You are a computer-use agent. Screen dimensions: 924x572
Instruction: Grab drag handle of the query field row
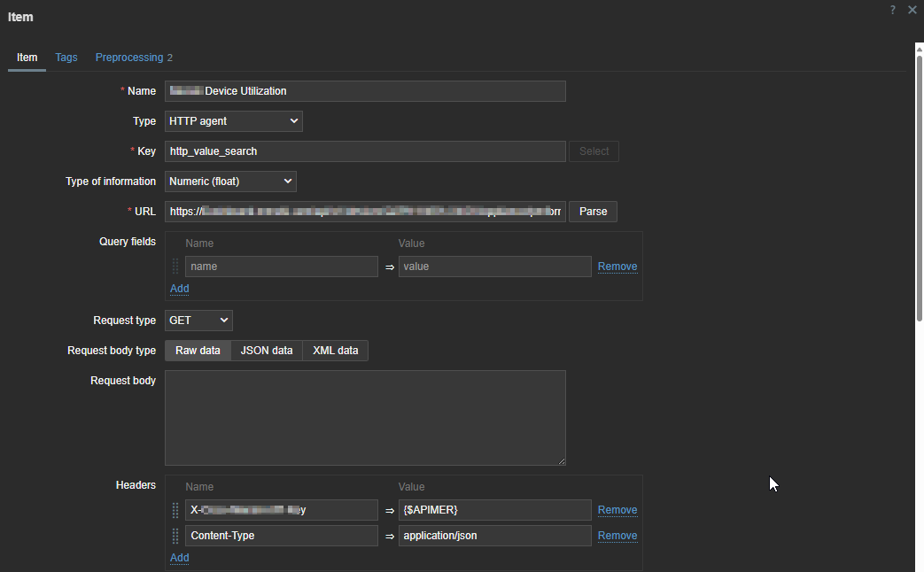[175, 266]
